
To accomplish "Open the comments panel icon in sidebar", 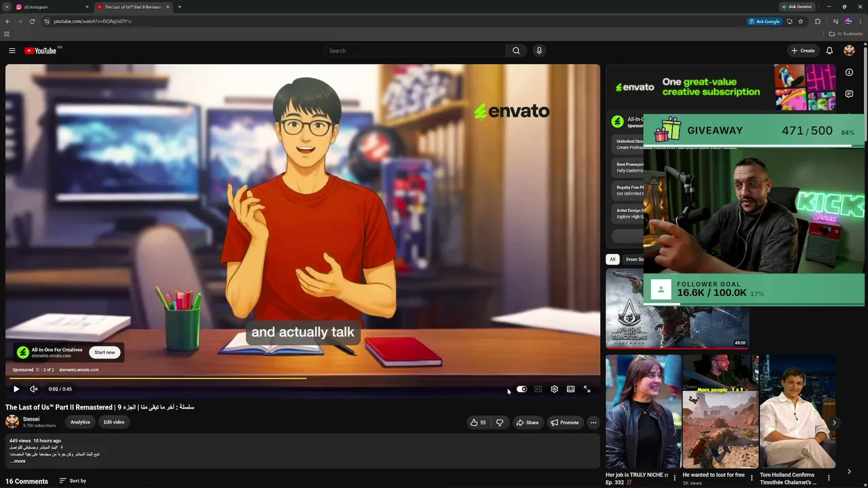I will pos(849,94).
